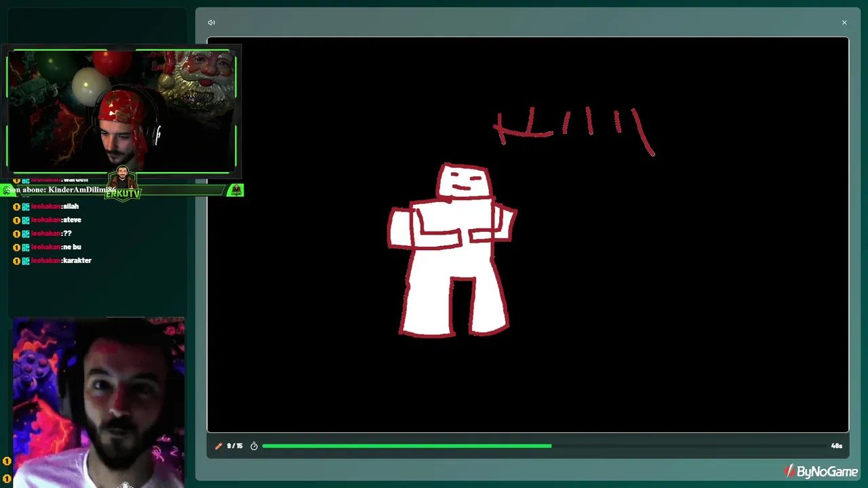The image size is (868, 488).
Task: Open the ByNoGame logo
Action: 821,471
